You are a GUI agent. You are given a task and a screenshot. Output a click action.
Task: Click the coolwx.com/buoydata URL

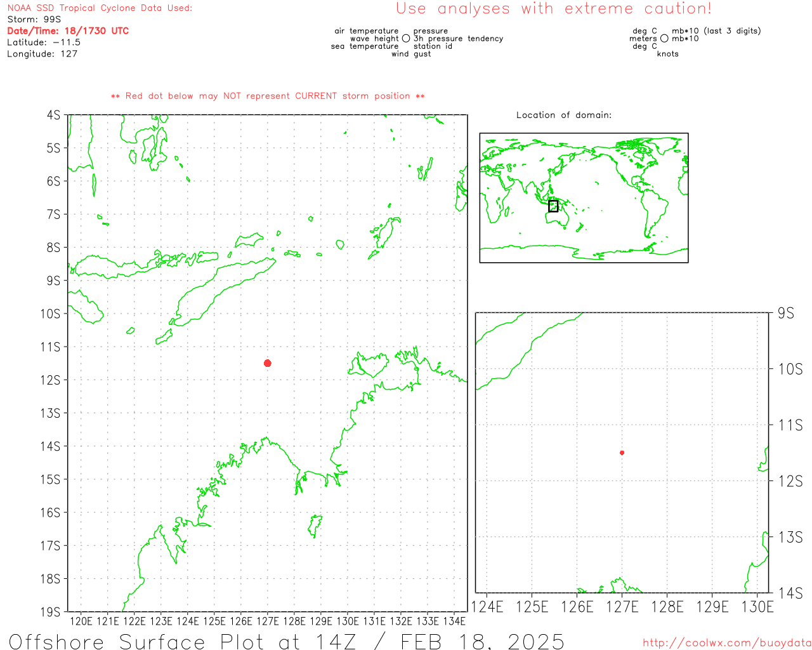point(727,643)
